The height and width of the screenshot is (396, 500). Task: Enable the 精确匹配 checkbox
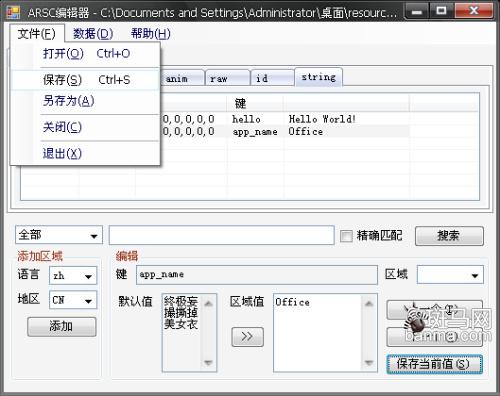346,236
